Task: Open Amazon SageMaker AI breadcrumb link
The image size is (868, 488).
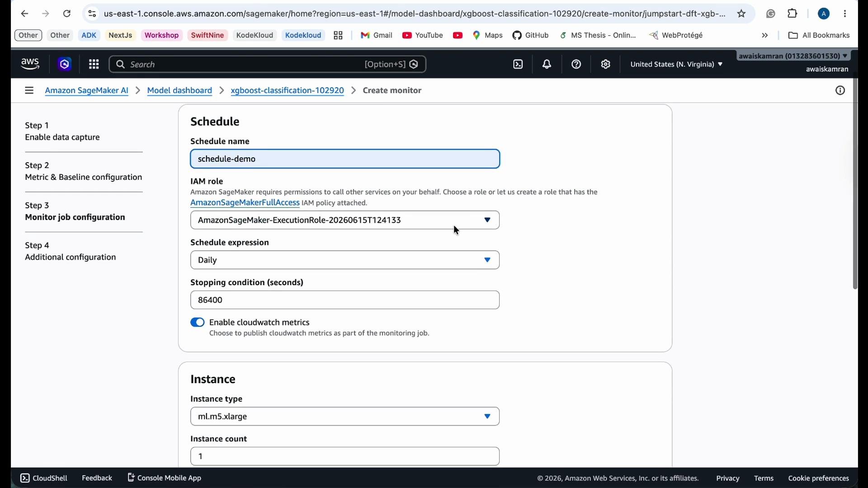Action: (x=87, y=91)
